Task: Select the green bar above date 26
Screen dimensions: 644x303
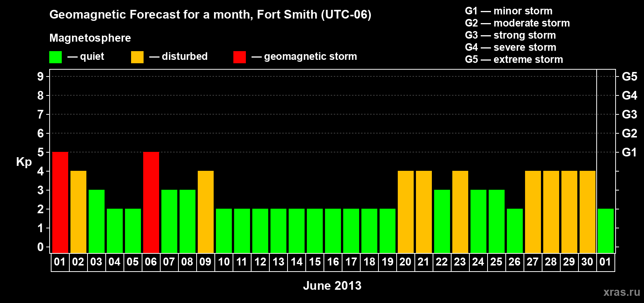Action: click(515, 231)
